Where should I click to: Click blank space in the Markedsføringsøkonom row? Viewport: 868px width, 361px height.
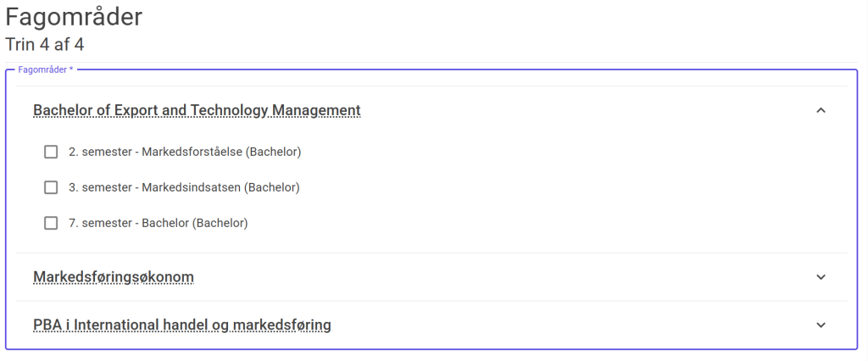pos(509,277)
